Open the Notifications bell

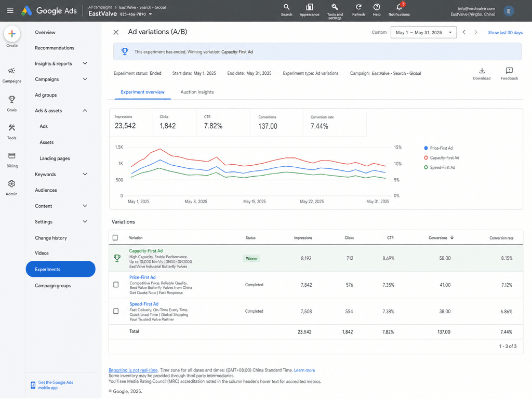[x=399, y=9]
